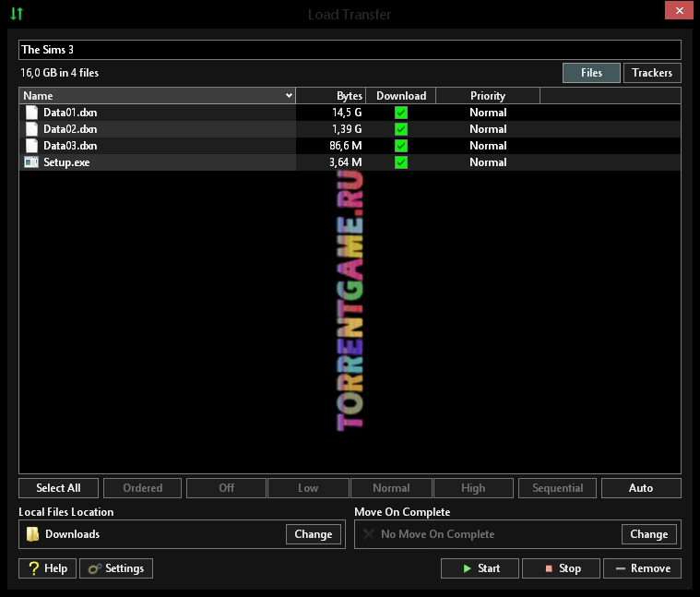
Task: Sort by the Bytes column header
Action: coord(331,96)
